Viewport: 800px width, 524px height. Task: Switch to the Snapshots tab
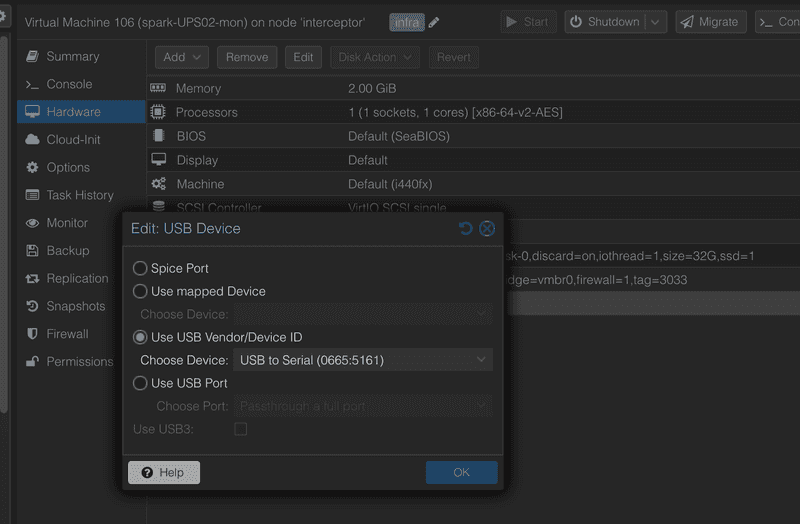[75, 306]
